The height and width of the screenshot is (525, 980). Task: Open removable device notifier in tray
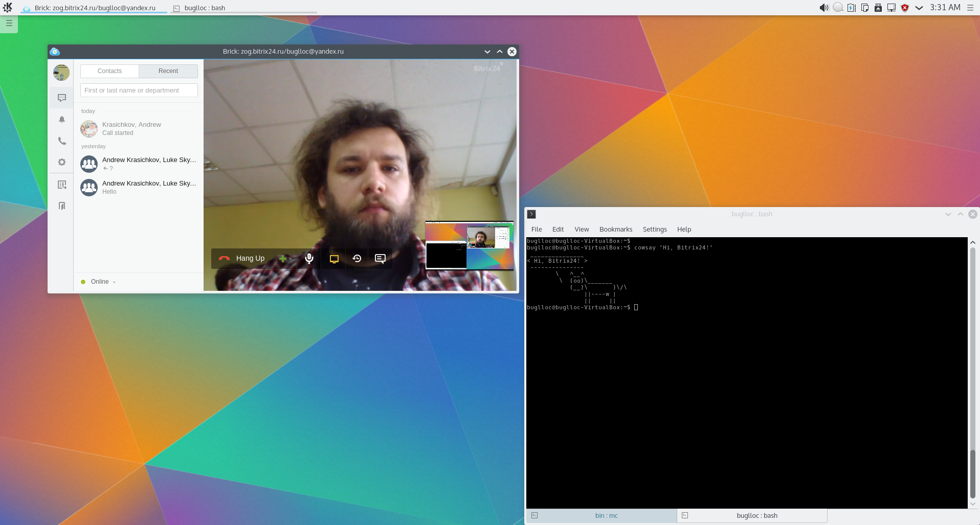pyautogui.click(x=878, y=8)
